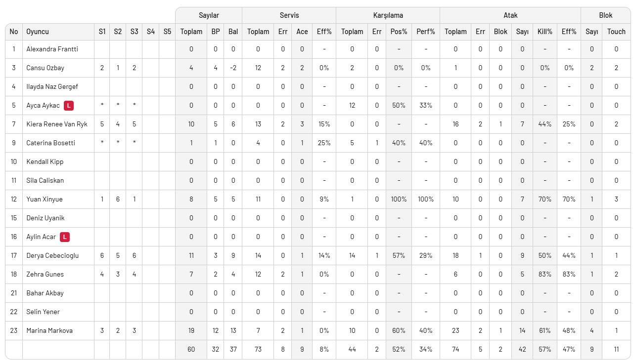Select the Sayılar header group

[209, 15]
